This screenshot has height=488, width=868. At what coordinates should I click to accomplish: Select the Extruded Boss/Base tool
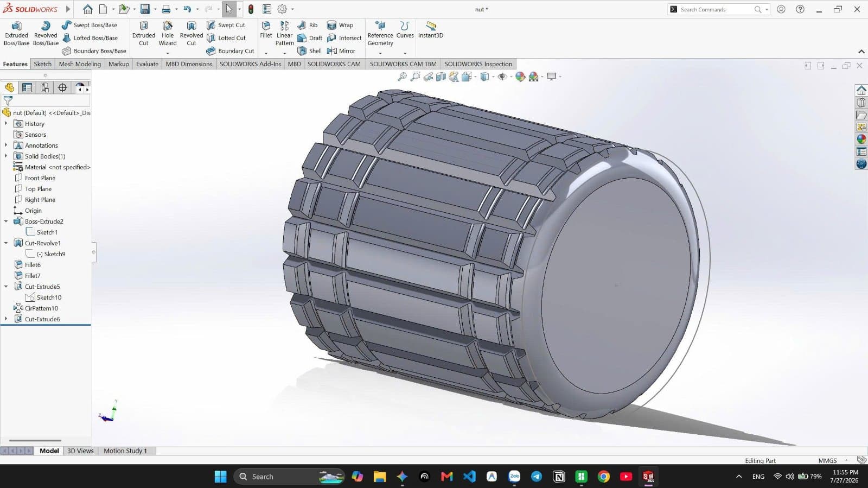pyautogui.click(x=16, y=34)
